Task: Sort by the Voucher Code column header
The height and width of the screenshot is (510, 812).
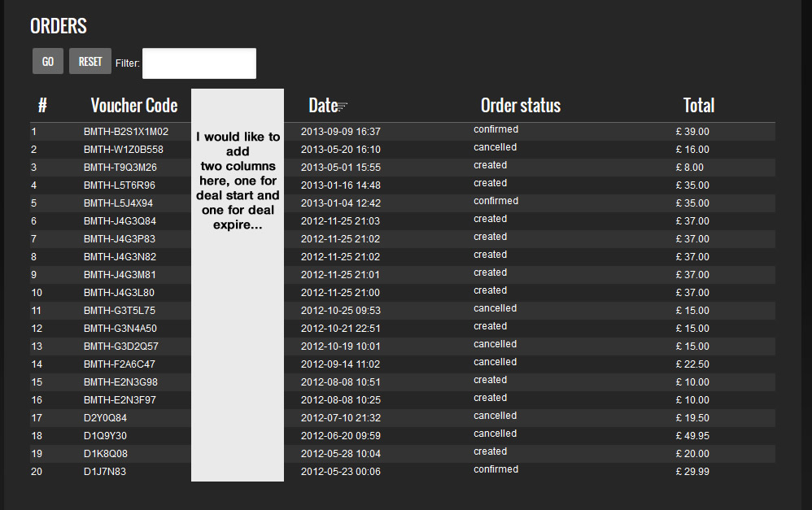Action: [x=134, y=105]
